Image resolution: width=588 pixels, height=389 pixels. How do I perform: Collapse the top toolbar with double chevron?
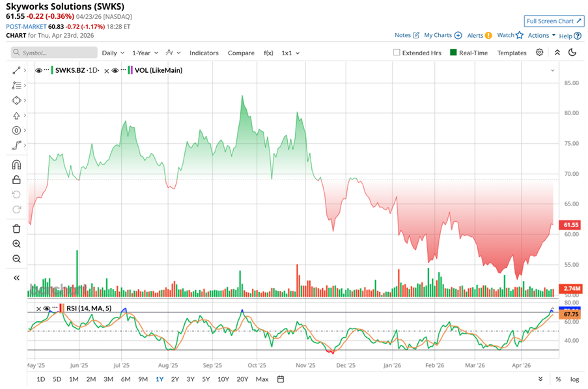[557, 53]
